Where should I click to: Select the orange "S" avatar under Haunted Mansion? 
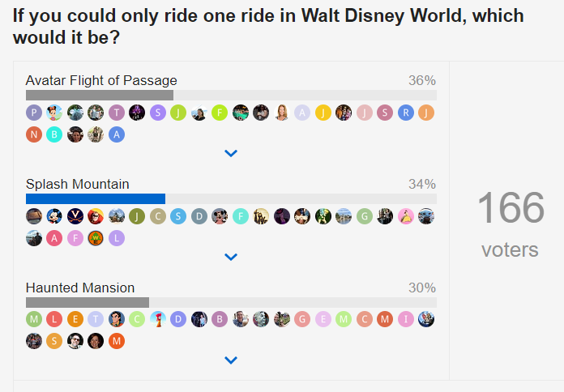click(x=54, y=341)
